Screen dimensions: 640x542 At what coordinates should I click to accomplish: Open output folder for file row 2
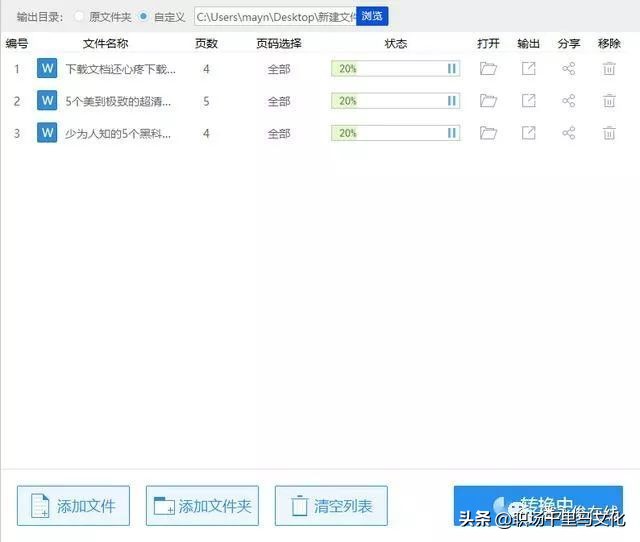(488, 101)
